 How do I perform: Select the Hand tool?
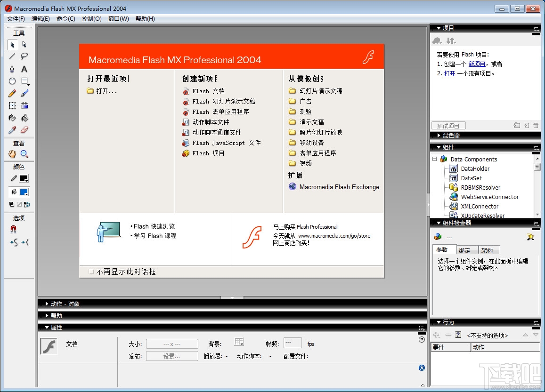pyautogui.click(x=12, y=154)
